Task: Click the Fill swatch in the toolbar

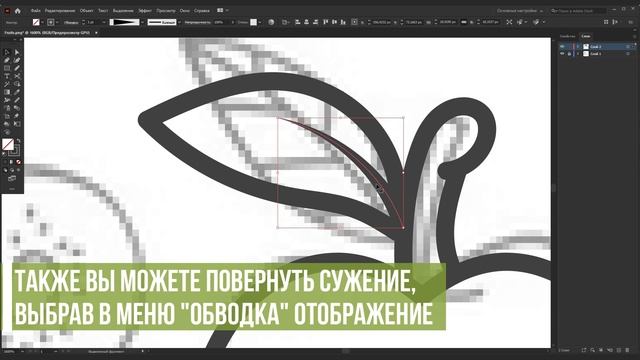Action: point(8,144)
